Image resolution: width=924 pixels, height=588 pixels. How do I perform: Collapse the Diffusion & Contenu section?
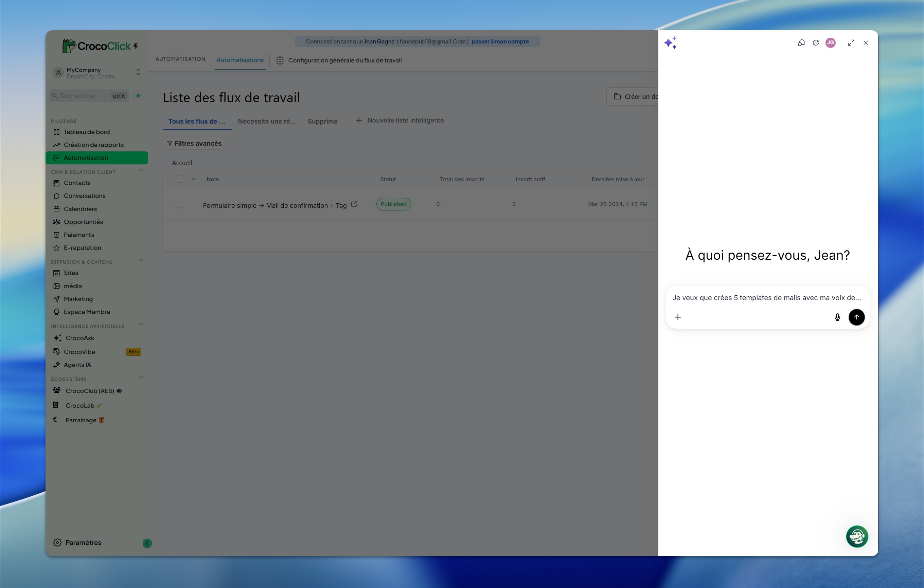click(x=141, y=260)
